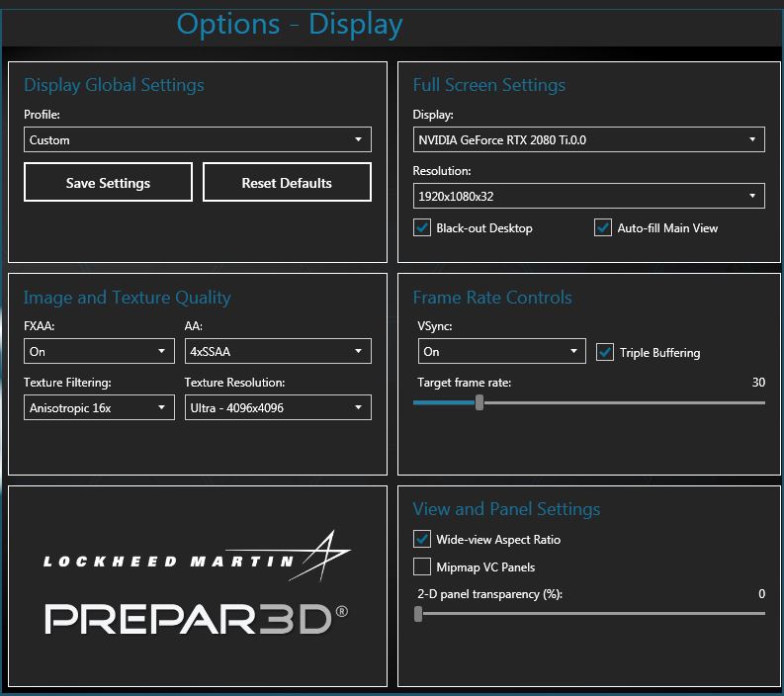
Task: Click the Prepar3D logo
Action: (197, 619)
